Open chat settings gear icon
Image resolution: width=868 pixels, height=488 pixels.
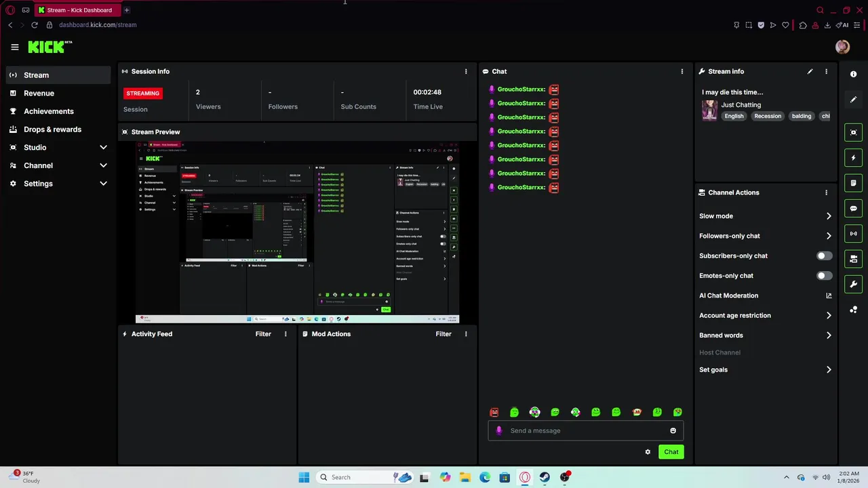648,452
